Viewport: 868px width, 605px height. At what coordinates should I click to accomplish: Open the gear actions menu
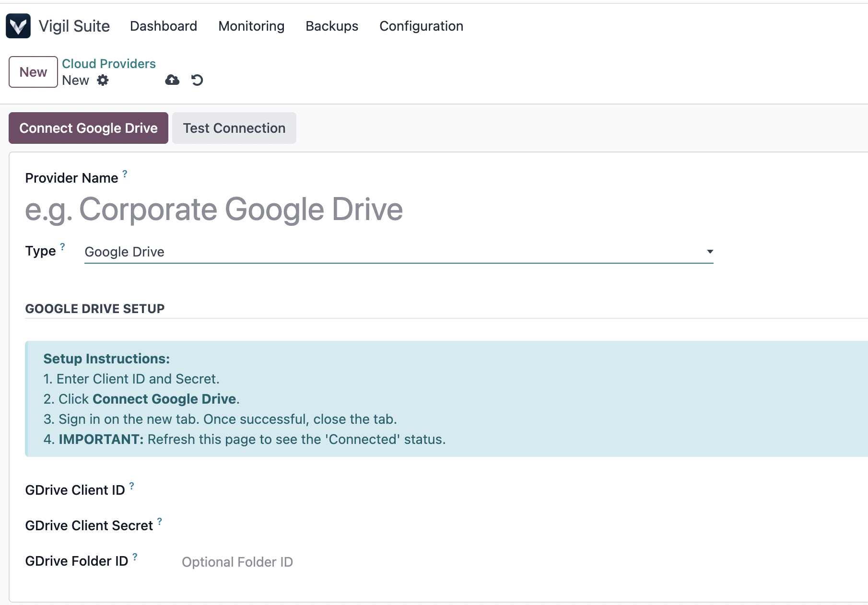(x=103, y=80)
